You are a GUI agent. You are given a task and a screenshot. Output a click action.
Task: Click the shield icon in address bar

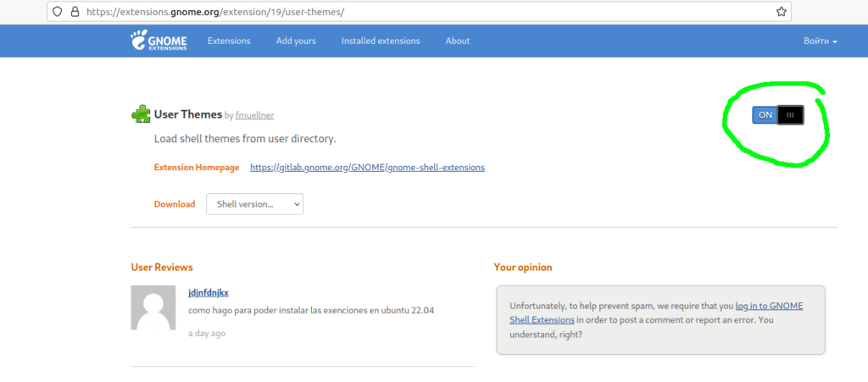click(58, 13)
